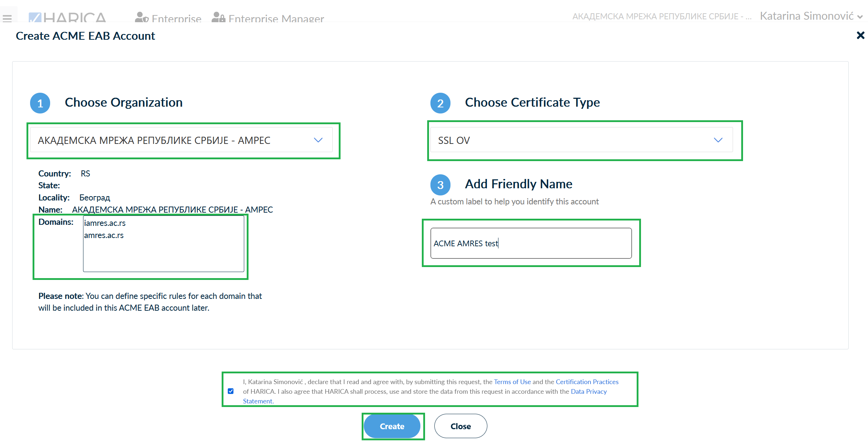Image resolution: width=868 pixels, height=441 pixels.
Task: Open the Terms of Use link
Action: coord(512,382)
